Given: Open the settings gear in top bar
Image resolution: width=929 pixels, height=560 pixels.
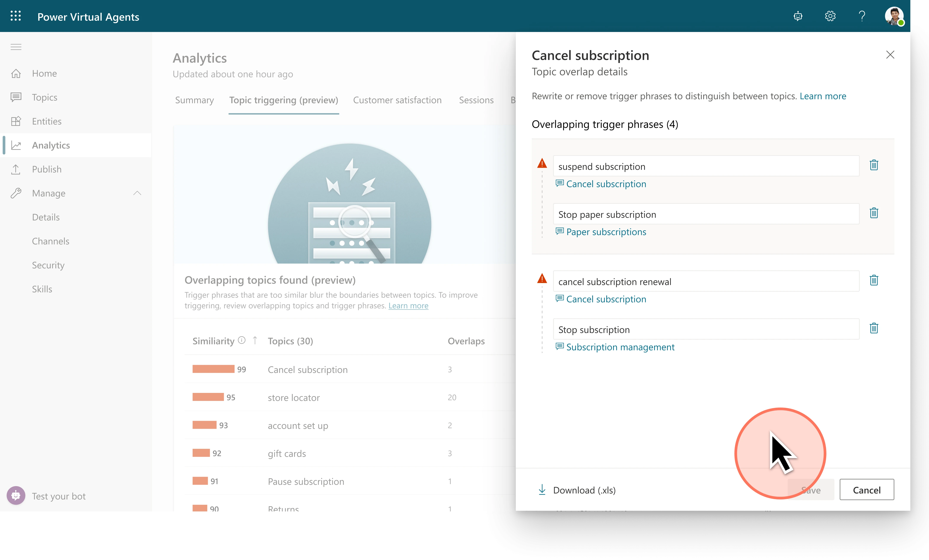Looking at the screenshot, I should pyautogui.click(x=830, y=16).
